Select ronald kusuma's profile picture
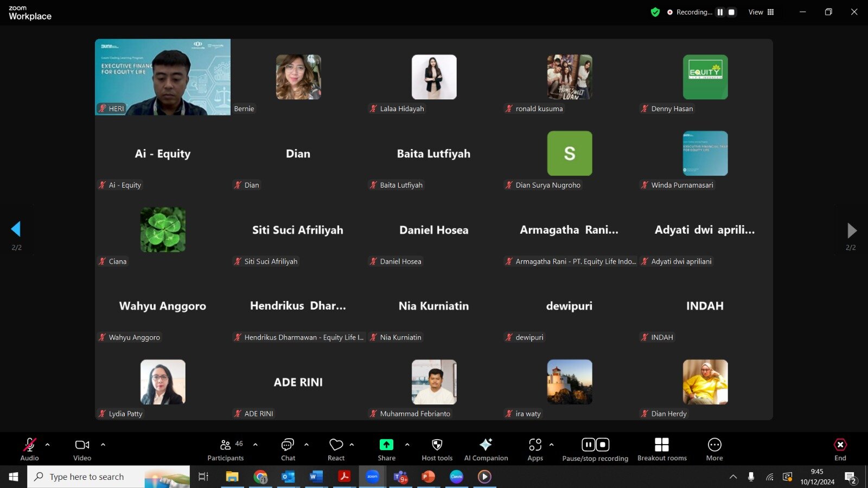The height and width of the screenshot is (488, 868). pos(570,77)
